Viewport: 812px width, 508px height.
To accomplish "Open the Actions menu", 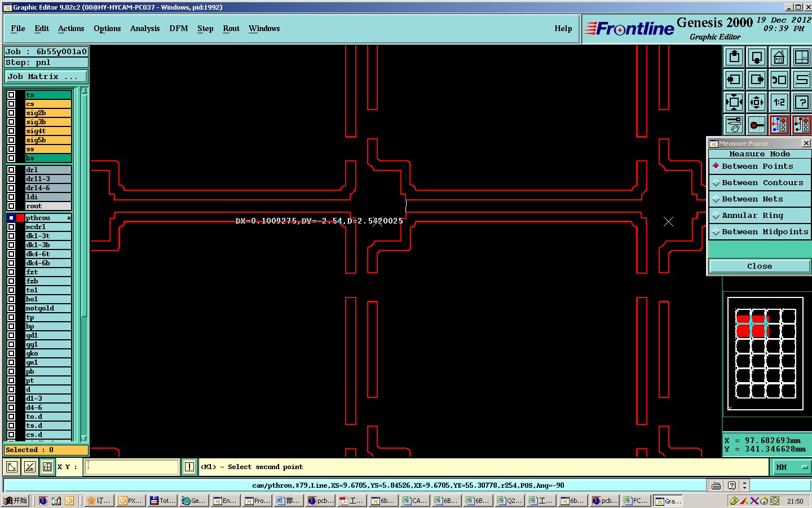I will [x=71, y=29].
